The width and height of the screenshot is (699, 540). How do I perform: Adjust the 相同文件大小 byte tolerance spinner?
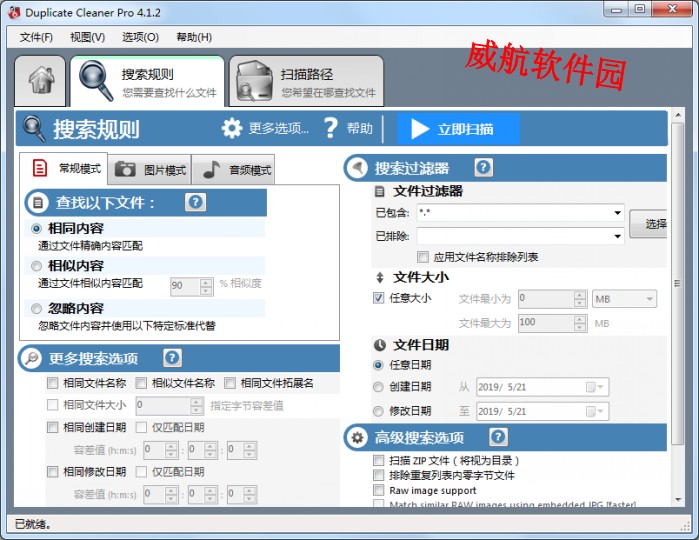click(197, 405)
